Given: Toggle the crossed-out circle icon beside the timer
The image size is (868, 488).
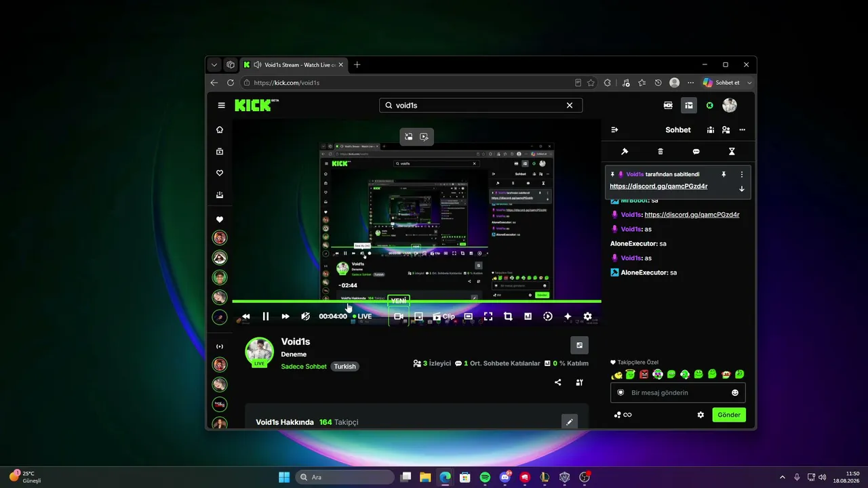Looking at the screenshot, I should [x=306, y=317].
